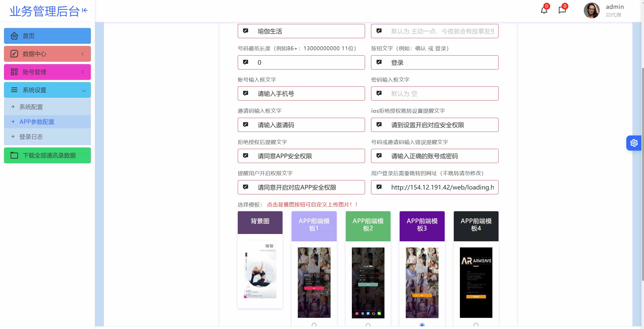This screenshot has height=329, width=644.
Task: Open the 登录日志 submenu item
Action: click(31, 137)
